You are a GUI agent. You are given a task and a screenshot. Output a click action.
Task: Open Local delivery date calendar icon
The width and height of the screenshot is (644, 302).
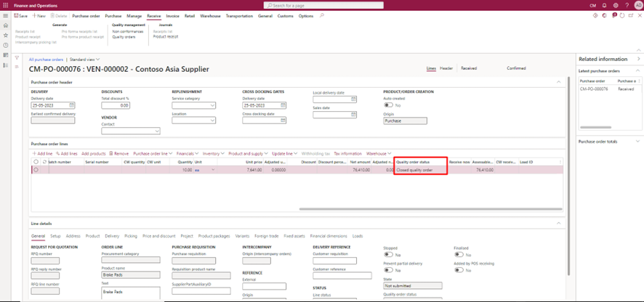(x=353, y=99)
